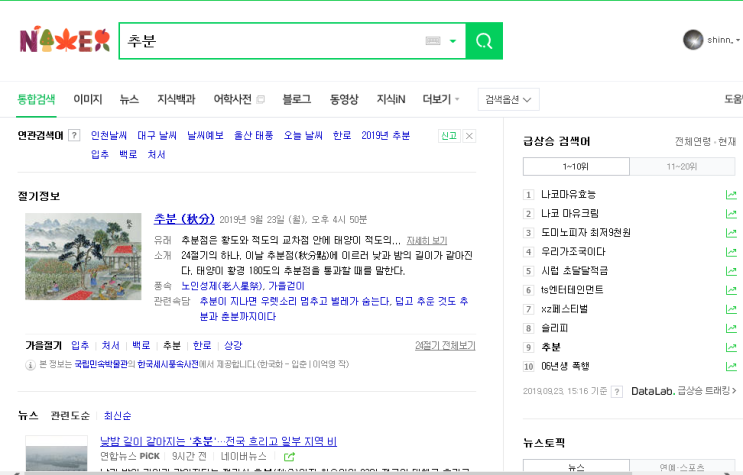
Task: Click the 신고 report button
Action: pos(449,136)
